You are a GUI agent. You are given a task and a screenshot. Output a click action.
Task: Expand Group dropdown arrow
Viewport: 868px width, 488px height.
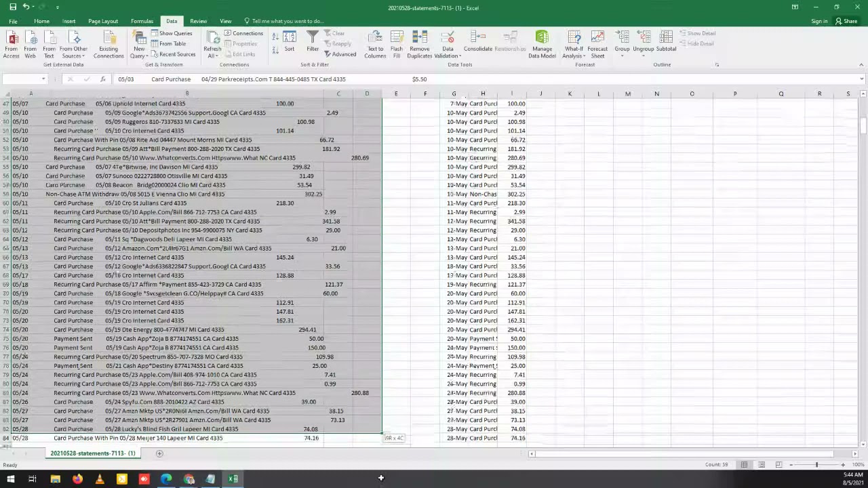[x=622, y=55]
